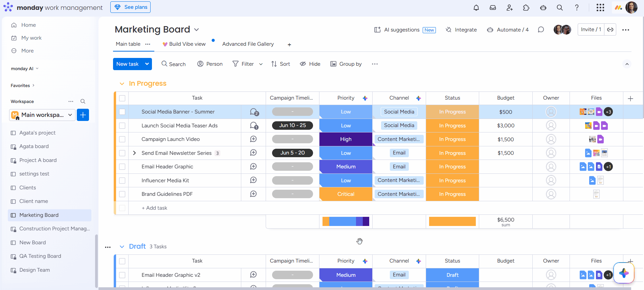Change Critical priority of Brand Guidelines PDF

pos(346,194)
